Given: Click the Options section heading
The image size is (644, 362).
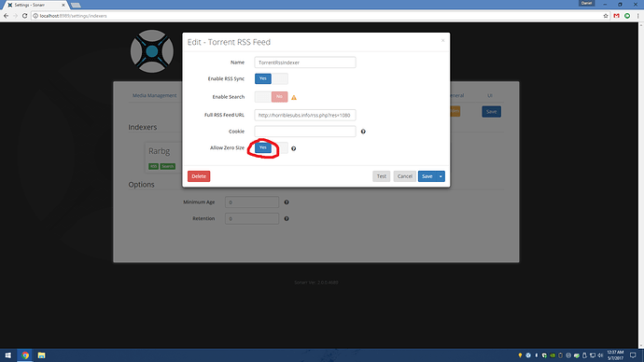Looking at the screenshot, I should tap(141, 185).
